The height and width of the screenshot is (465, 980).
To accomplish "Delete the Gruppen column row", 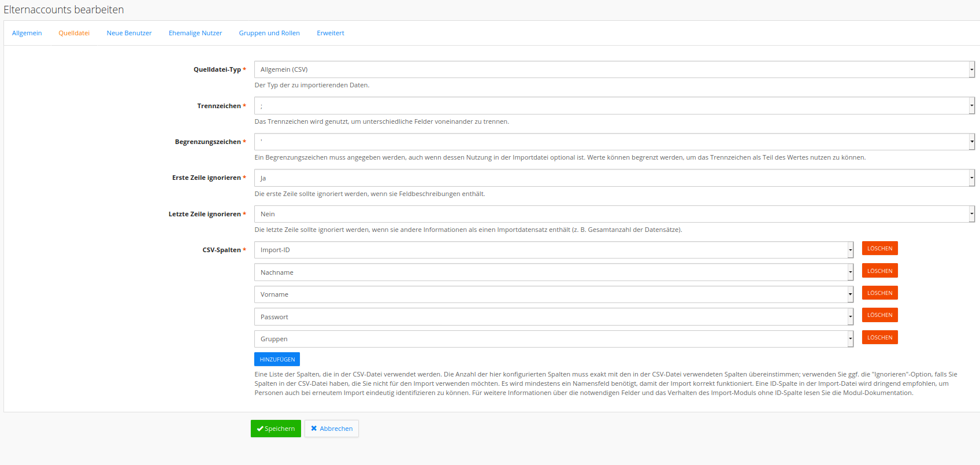I will (879, 338).
